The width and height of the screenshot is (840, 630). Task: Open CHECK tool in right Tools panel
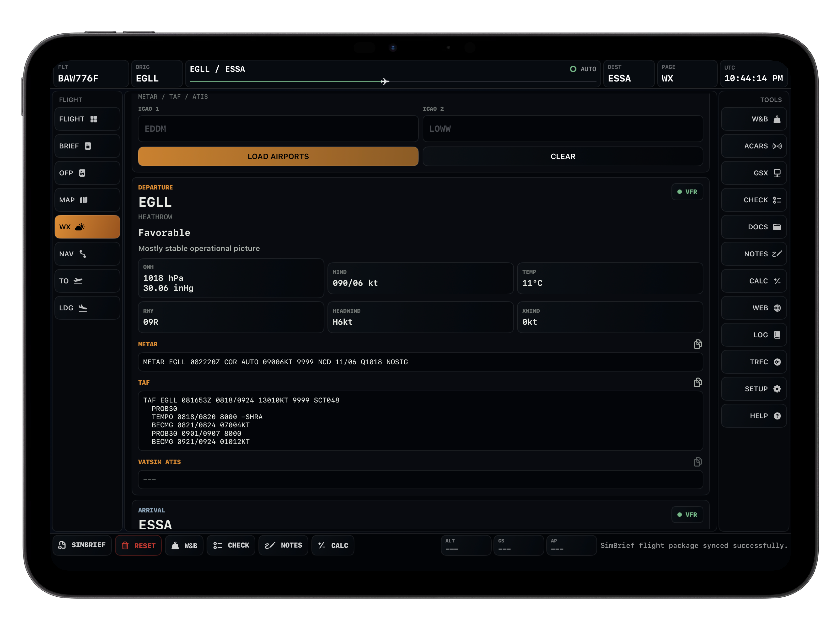[x=753, y=200]
